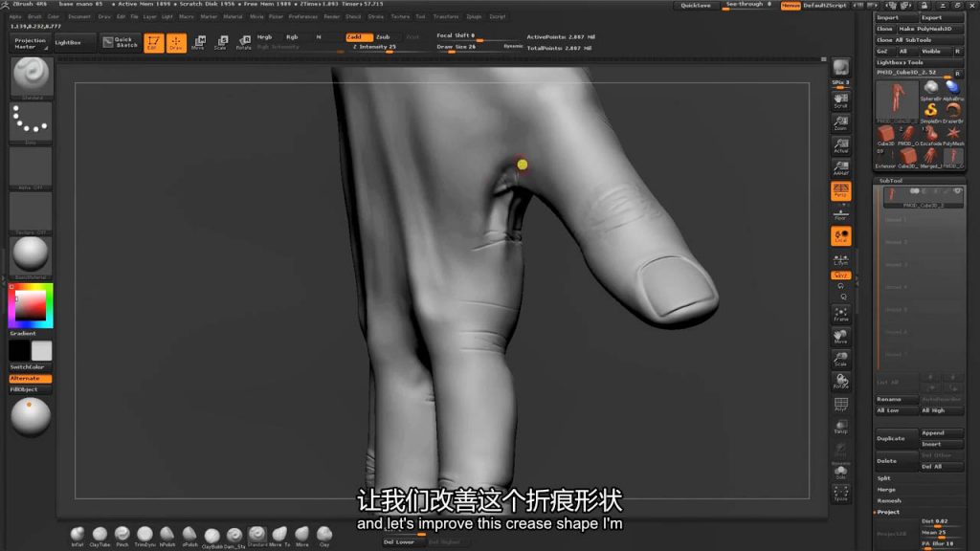980x551 pixels.
Task: Open the Texture Off slot
Action: pyautogui.click(x=31, y=212)
